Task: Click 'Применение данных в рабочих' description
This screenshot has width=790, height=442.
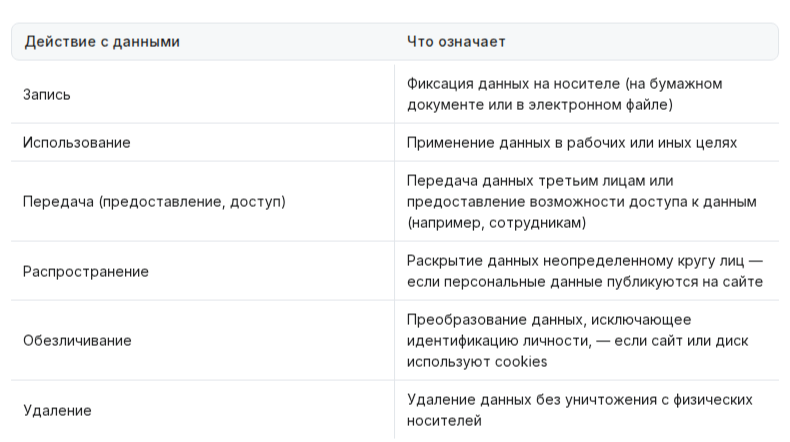Action: point(572,143)
